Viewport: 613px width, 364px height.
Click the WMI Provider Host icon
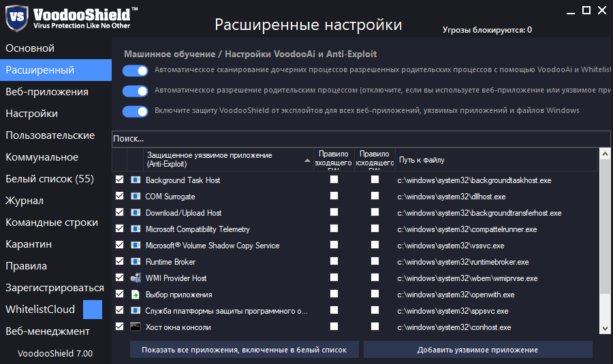point(136,278)
